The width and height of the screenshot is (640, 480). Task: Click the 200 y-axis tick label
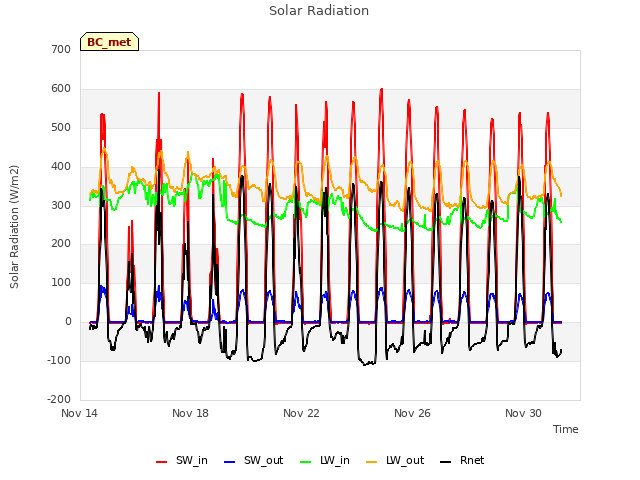[61, 244]
